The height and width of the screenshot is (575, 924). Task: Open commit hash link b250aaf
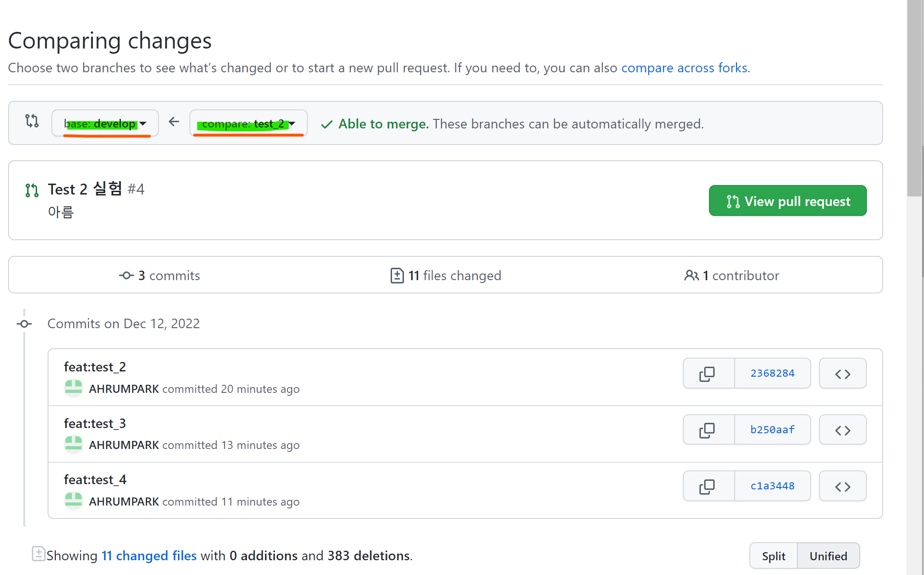pyautogui.click(x=772, y=430)
